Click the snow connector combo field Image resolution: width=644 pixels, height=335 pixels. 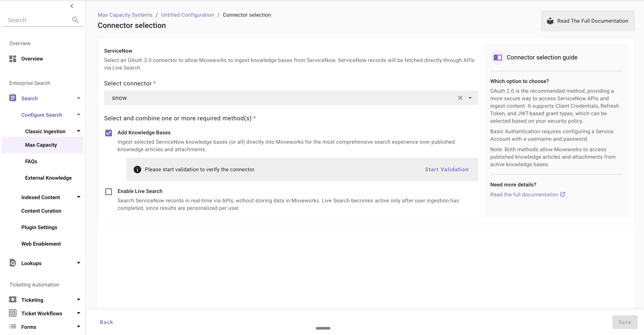pos(291,98)
